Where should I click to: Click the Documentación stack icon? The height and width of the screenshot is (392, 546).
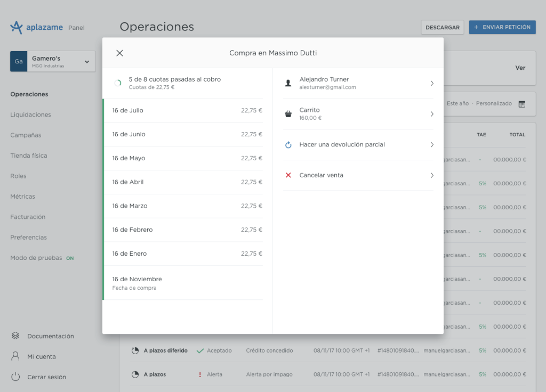pyautogui.click(x=15, y=336)
